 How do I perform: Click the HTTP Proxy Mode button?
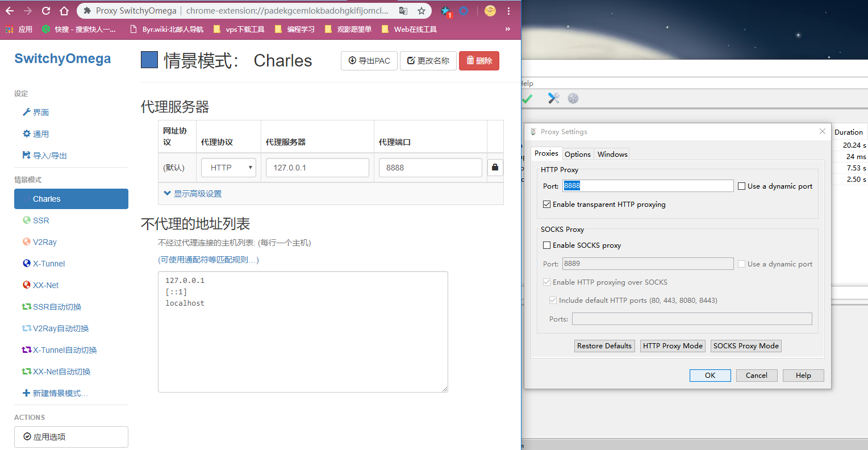point(673,346)
